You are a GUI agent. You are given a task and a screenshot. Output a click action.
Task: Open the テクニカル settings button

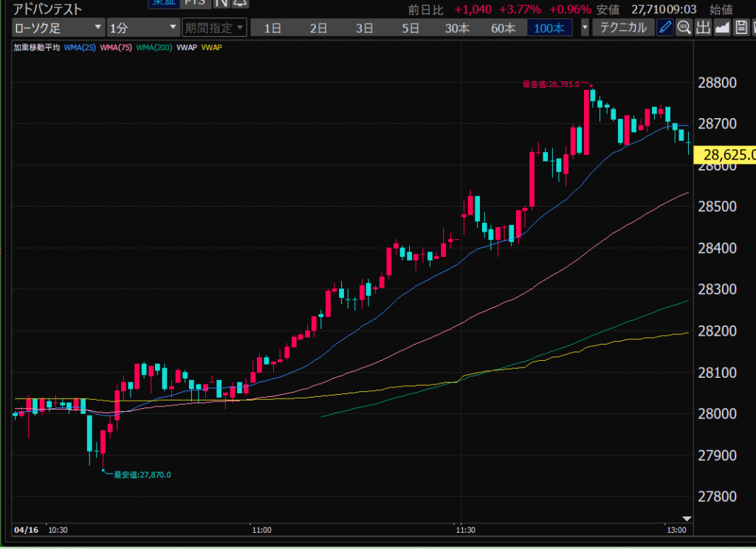click(623, 28)
